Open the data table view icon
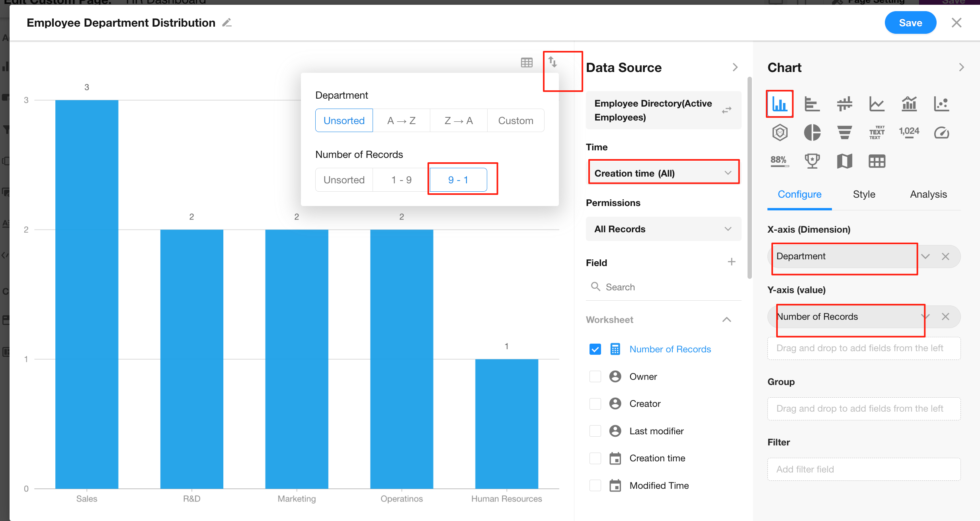This screenshot has width=980, height=521. (x=527, y=62)
